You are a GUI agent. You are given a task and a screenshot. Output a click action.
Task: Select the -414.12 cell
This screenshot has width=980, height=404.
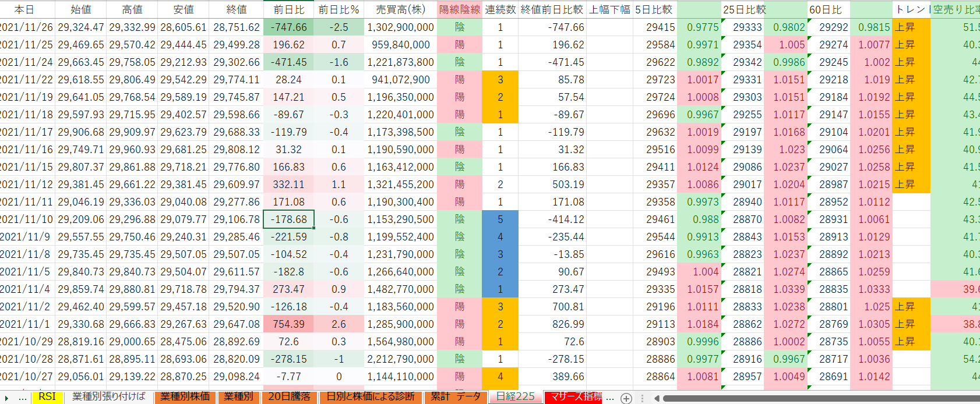point(552,219)
